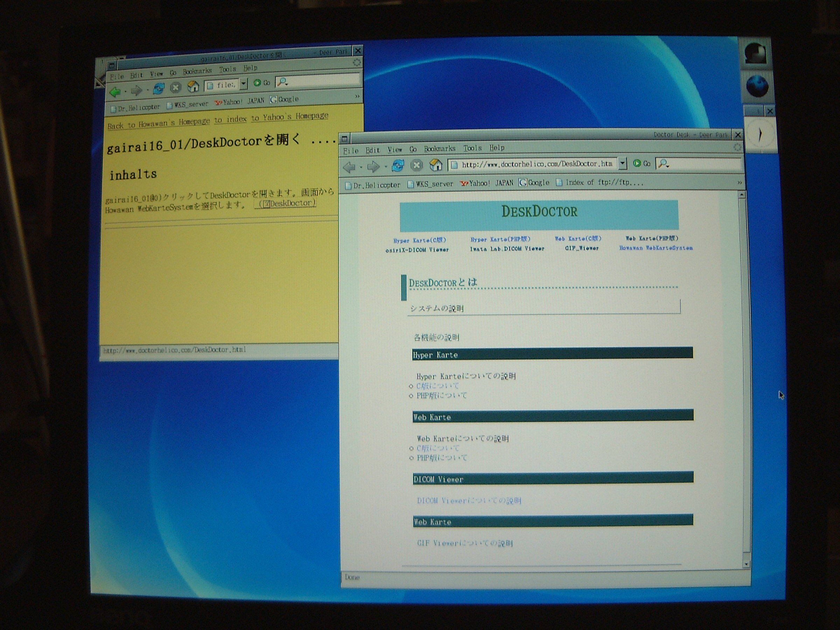
Task: Open address dropdown arrow in yellow window
Action: point(243,83)
